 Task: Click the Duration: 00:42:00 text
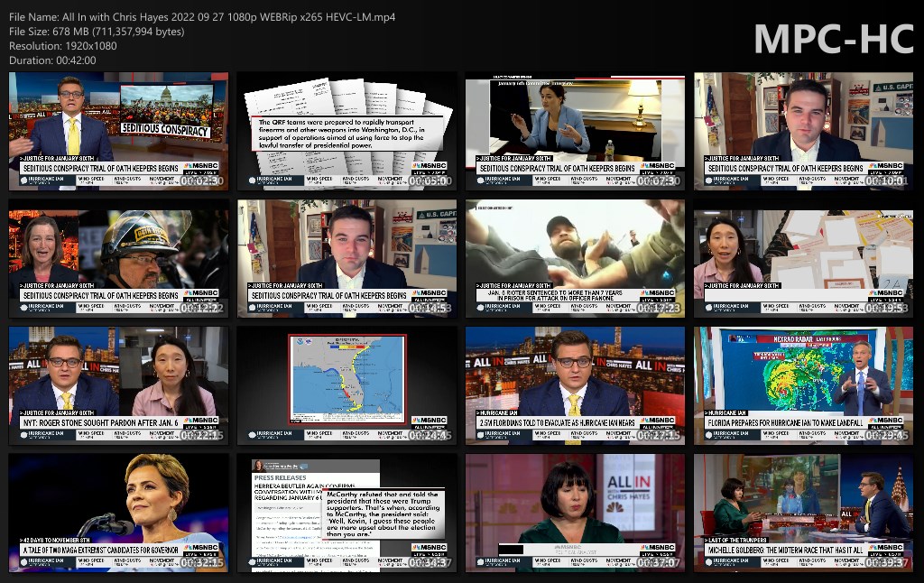52,60
